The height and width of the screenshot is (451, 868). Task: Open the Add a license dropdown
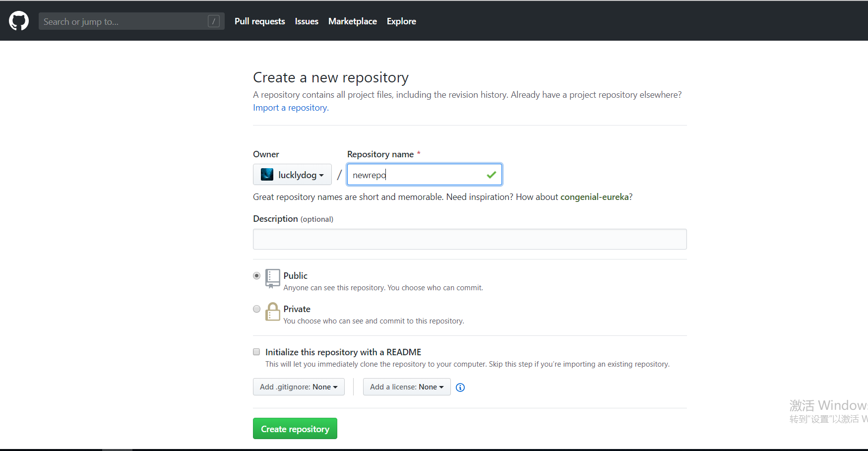[407, 387]
